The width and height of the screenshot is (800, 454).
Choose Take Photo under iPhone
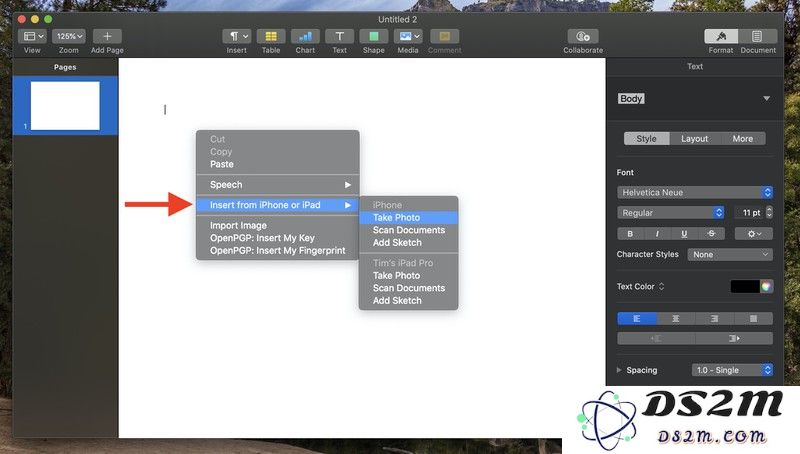(x=408, y=218)
